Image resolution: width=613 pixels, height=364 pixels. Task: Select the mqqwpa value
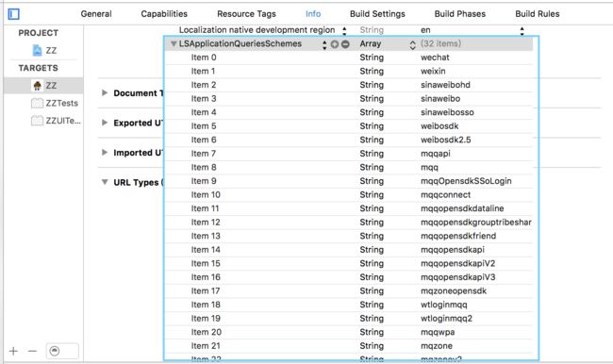(x=438, y=332)
